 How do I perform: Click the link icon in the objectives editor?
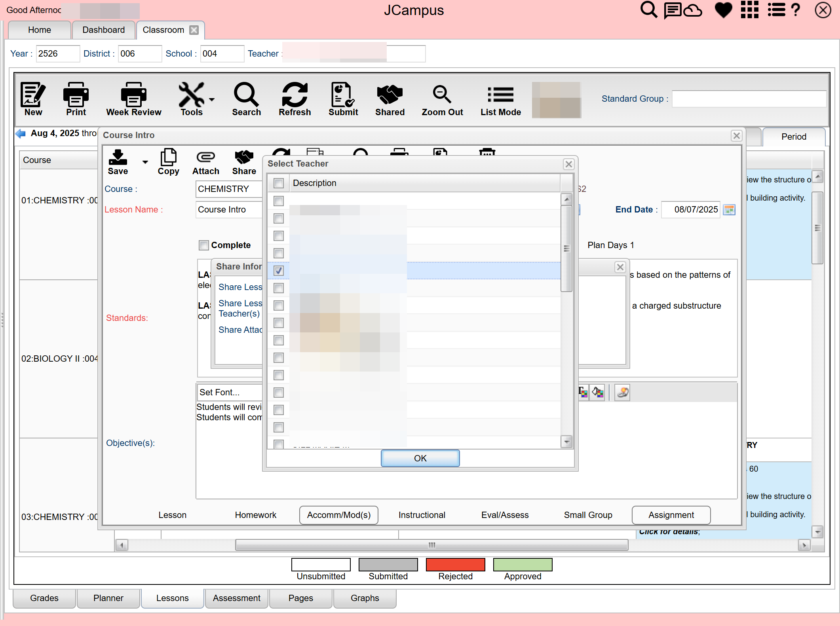(622, 393)
